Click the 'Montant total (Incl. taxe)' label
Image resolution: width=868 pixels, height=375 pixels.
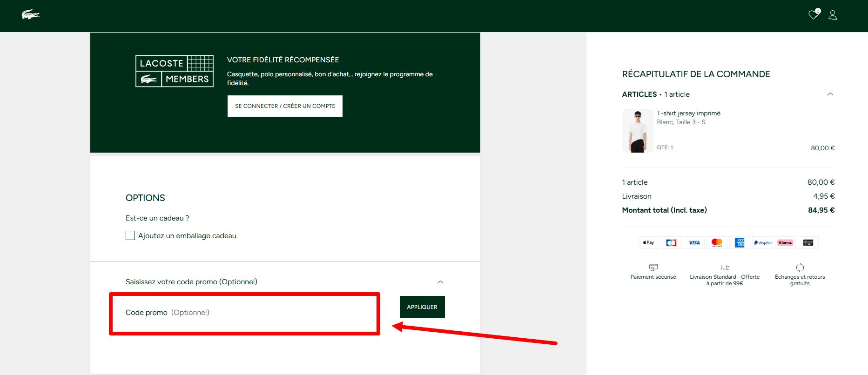click(664, 210)
